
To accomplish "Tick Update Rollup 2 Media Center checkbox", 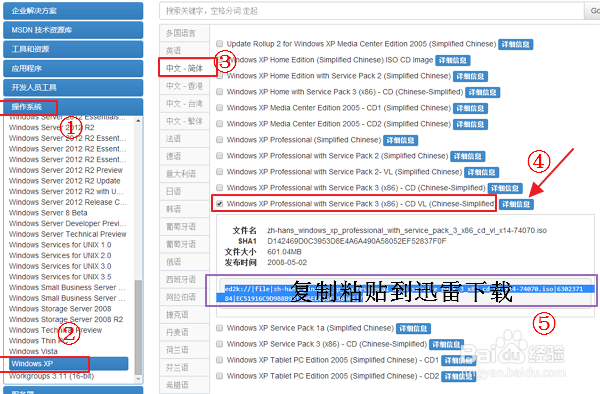I will tap(220, 44).
